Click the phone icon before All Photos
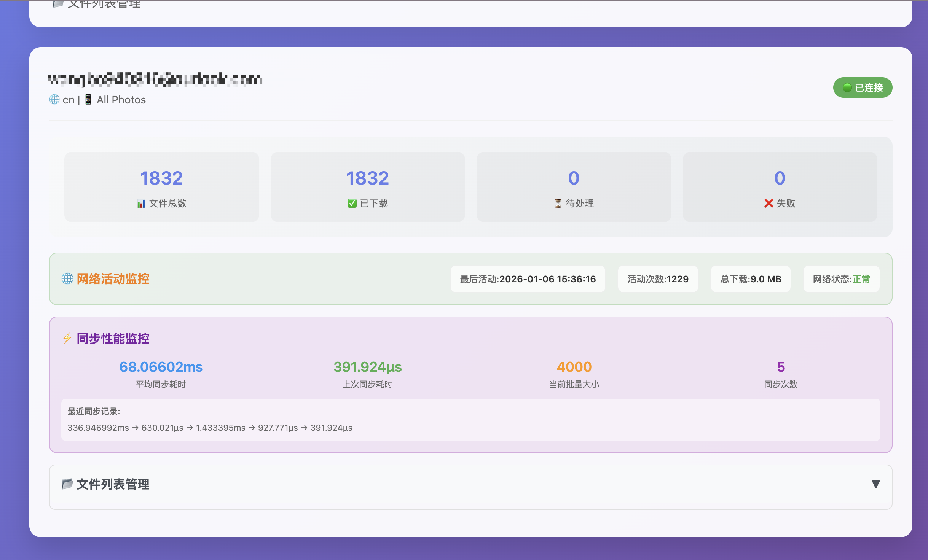The height and width of the screenshot is (560, 928). tap(88, 100)
